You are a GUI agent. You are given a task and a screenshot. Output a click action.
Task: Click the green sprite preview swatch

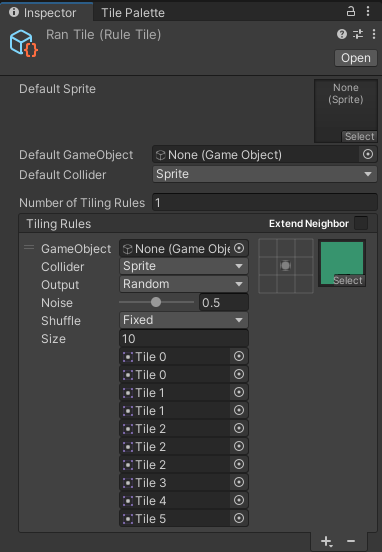click(x=342, y=263)
